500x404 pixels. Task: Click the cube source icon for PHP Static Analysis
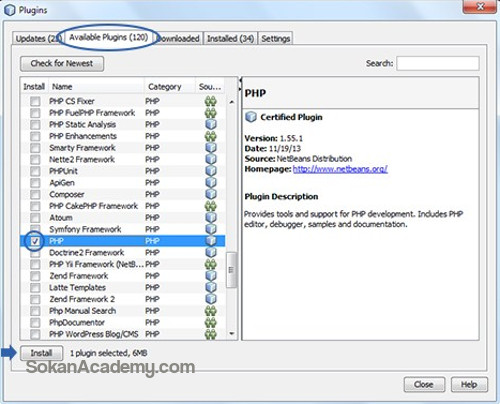[x=211, y=124]
